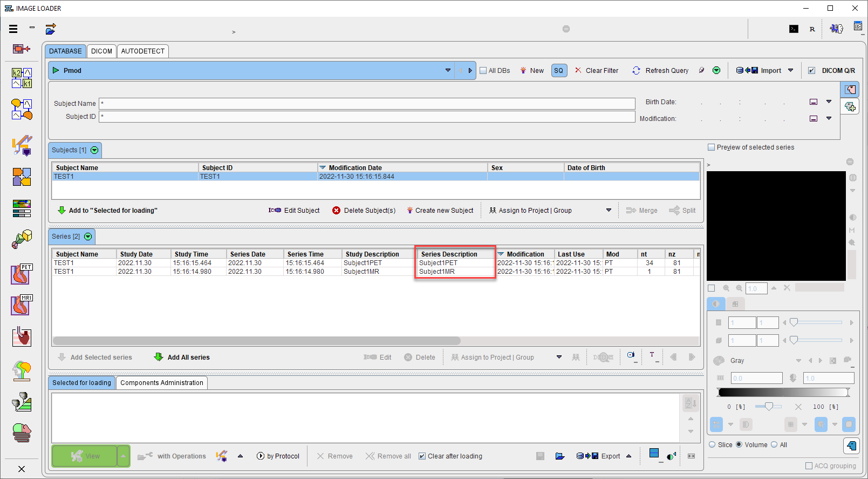Click the top icon on the query panel's right edge
This screenshot has height=479, width=868.
coord(850,90)
